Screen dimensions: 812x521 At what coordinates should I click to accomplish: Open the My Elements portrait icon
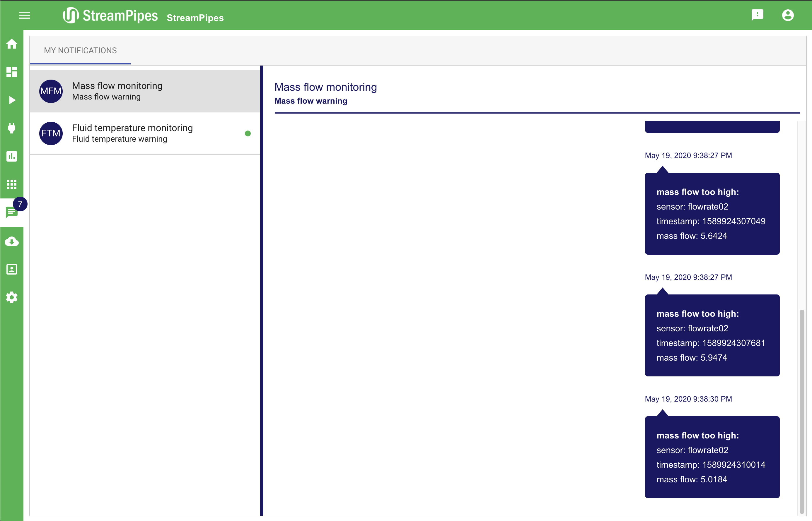click(12, 269)
